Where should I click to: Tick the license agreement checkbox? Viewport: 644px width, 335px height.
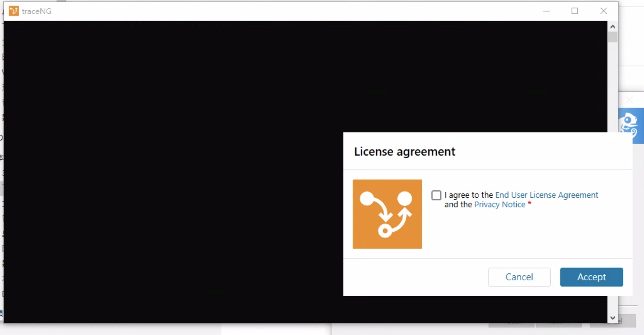436,195
